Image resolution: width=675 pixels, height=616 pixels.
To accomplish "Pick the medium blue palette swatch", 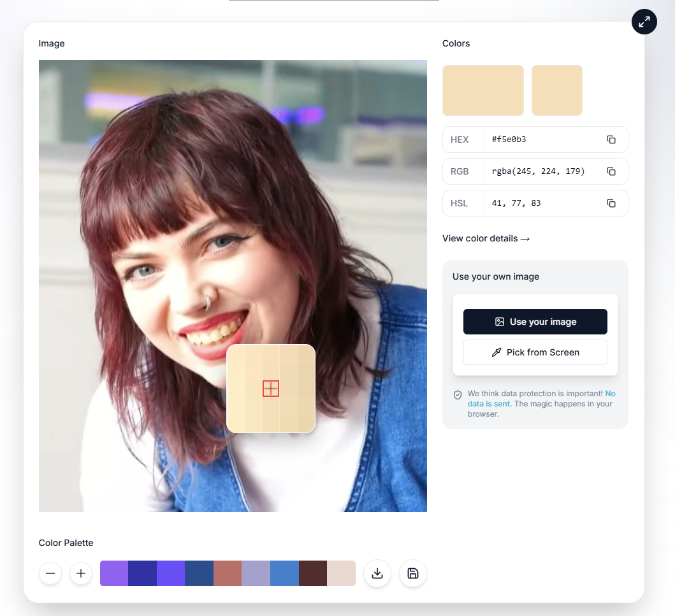I will tap(284, 573).
